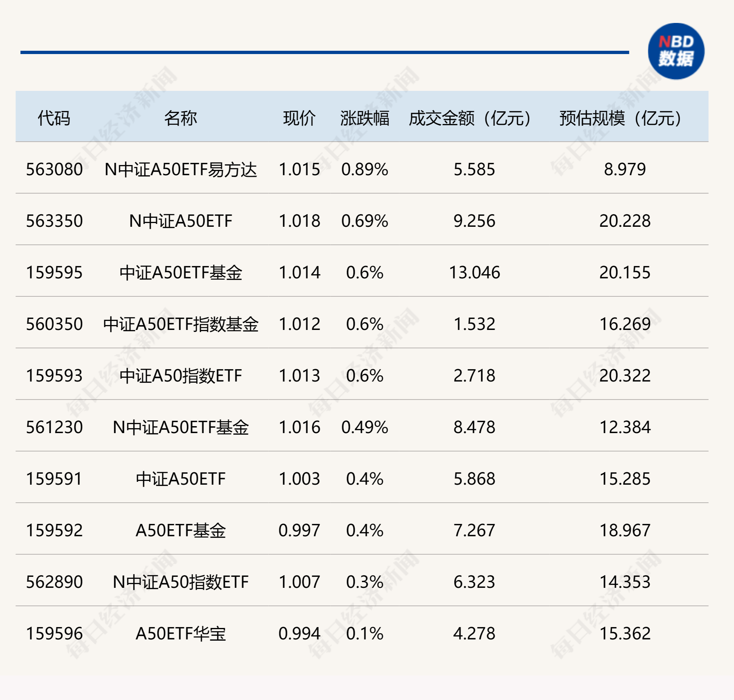Click the 0.1% change value
The width and height of the screenshot is (734, 700).
click(x=365, y=634)
